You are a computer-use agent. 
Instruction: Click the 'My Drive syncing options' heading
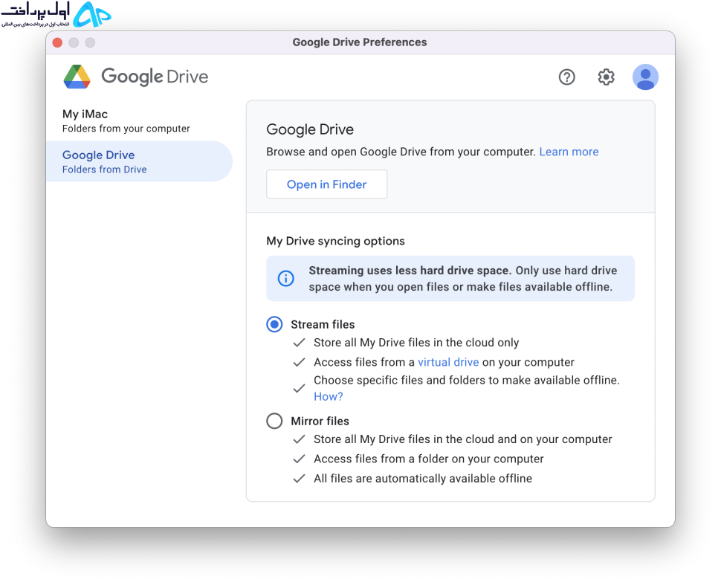pos(336,241)
